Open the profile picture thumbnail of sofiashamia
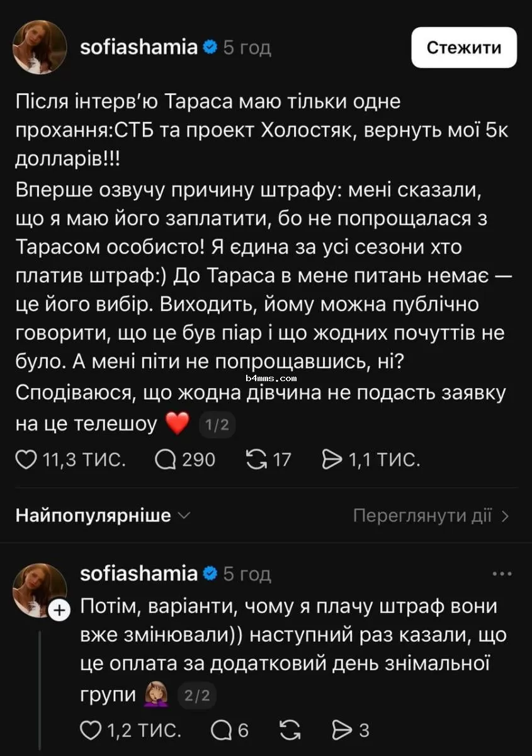532x756 pixels. [39, 47]
